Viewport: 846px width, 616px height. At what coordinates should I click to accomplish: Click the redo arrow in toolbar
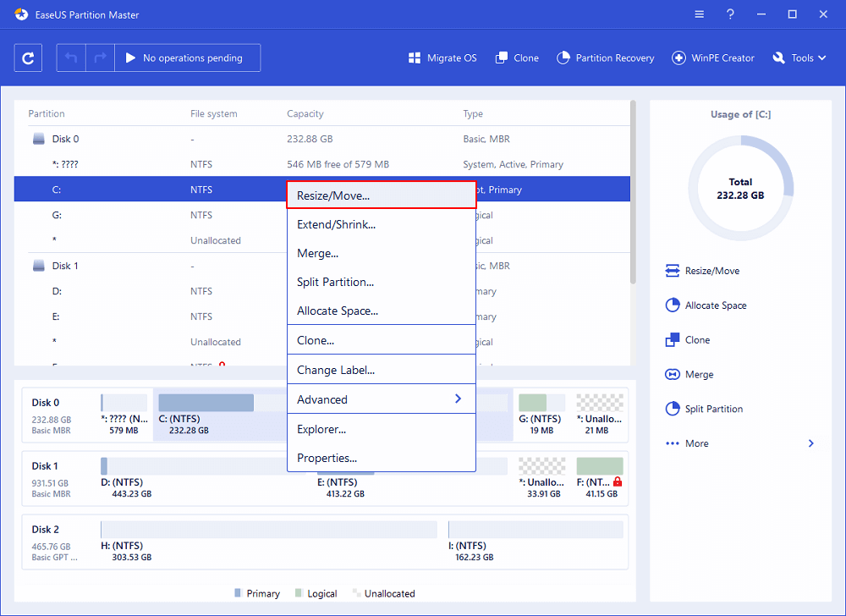(101, 58)
